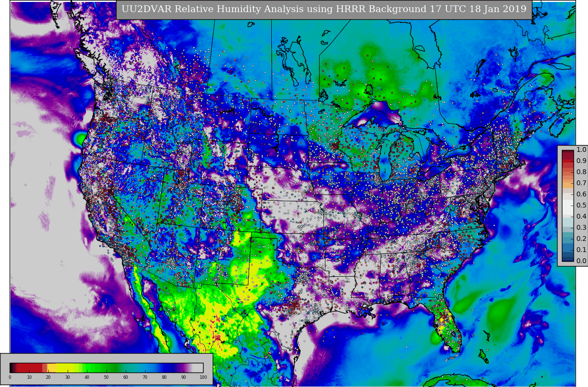Click the '50' tick label on humidity colorbar
This screenshot has height=387, width=588.
(x=106, y=377)
